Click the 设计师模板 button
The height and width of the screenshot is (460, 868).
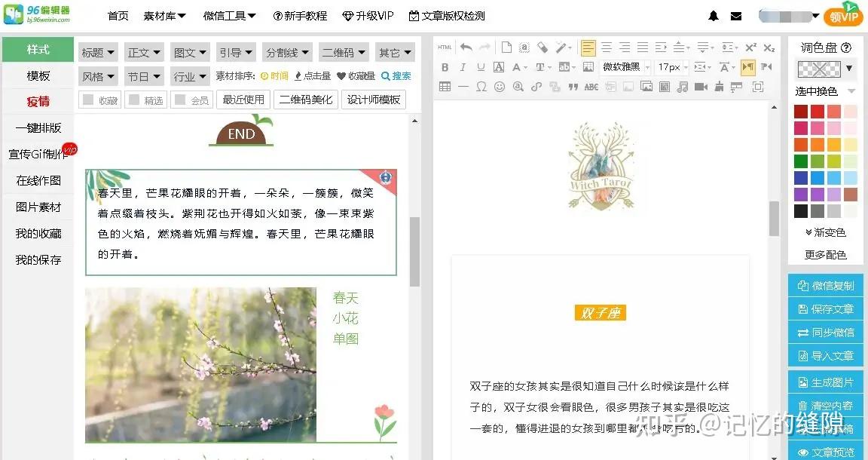coord(374,100)
